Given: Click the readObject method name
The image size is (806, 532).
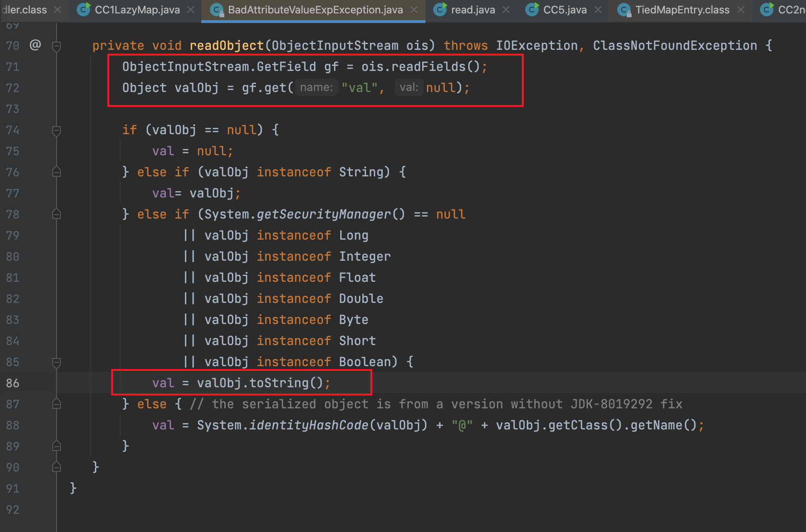Looking at the screenshot, I should pyautogui.click(x=227, y=46).
